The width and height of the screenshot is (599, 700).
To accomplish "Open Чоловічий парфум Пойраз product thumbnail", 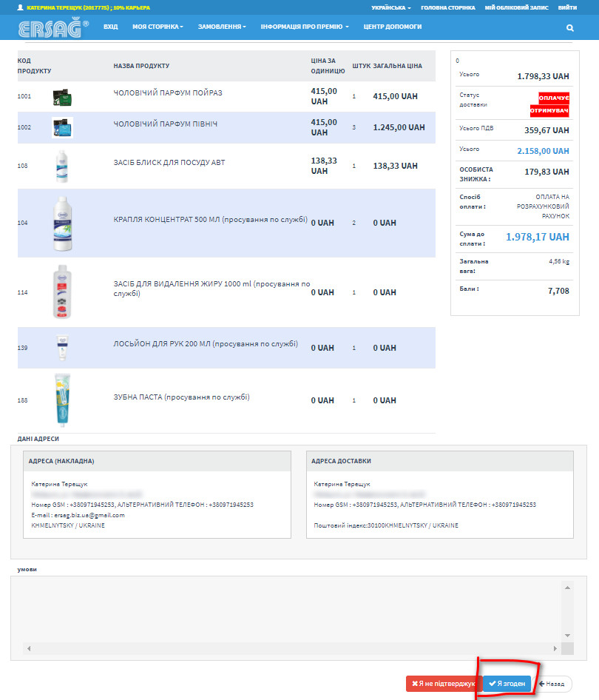I will click(62, 96).
